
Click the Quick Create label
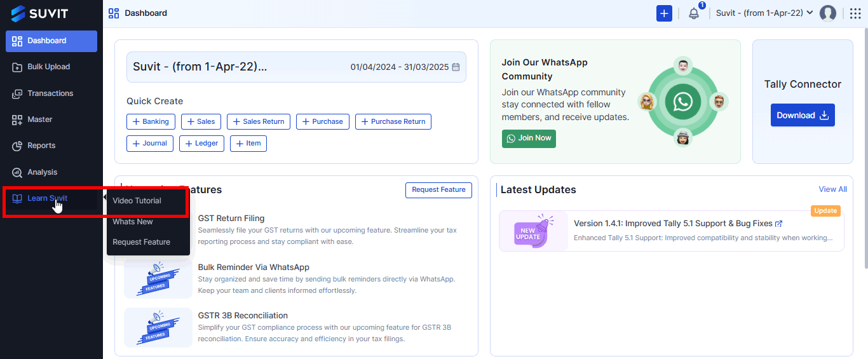[x=154, y=101]
